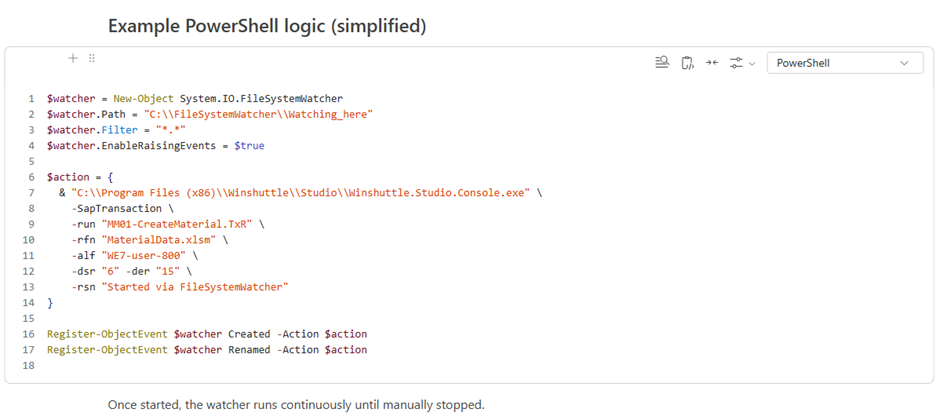This screenshot has height=416, width=940.
Task: Click the six-dot drag handle icon
Action: [92, 59]
